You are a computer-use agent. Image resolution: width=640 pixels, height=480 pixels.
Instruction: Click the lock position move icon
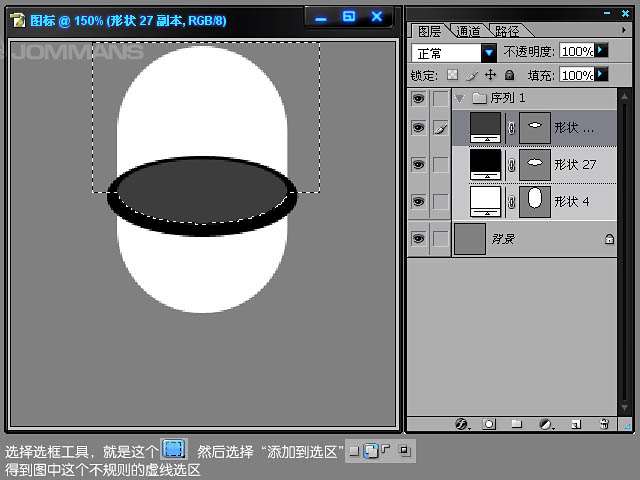pos(490,75)
